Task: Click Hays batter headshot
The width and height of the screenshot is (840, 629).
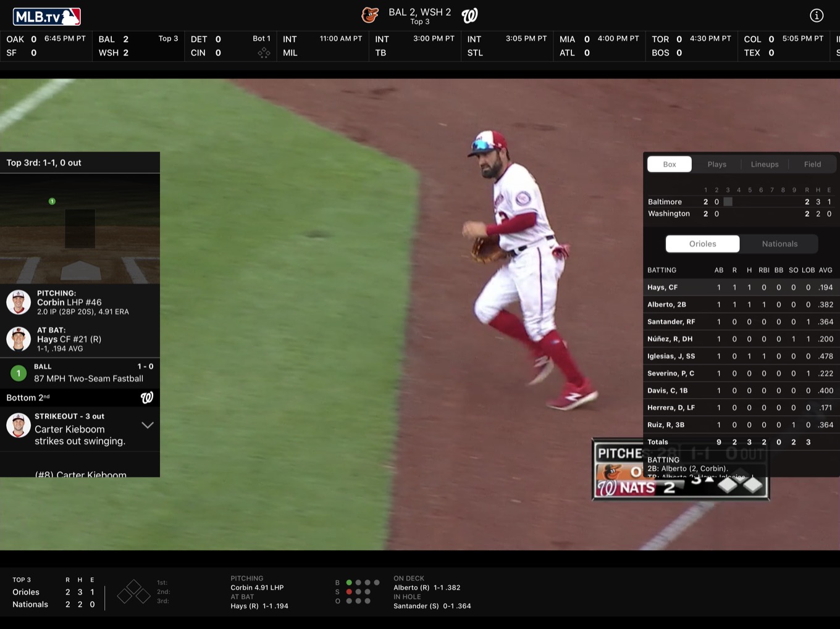Action: 19,339
